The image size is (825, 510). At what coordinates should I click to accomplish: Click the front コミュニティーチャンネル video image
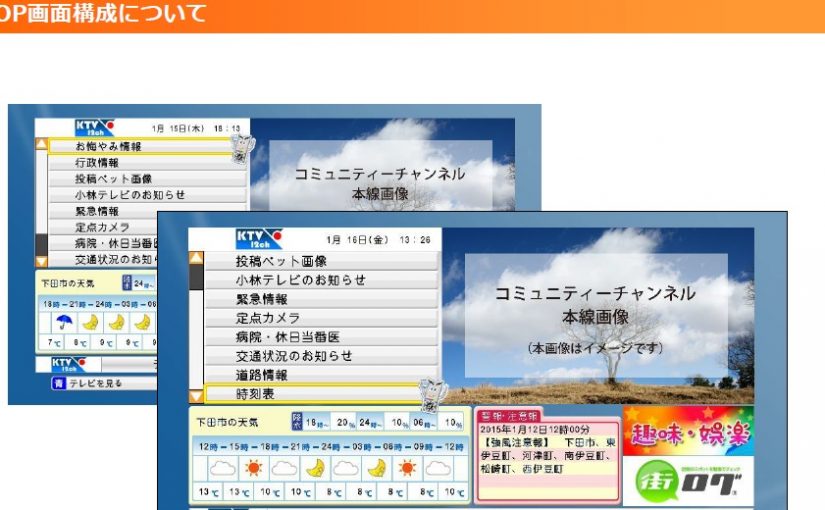[x=596, y=314]
